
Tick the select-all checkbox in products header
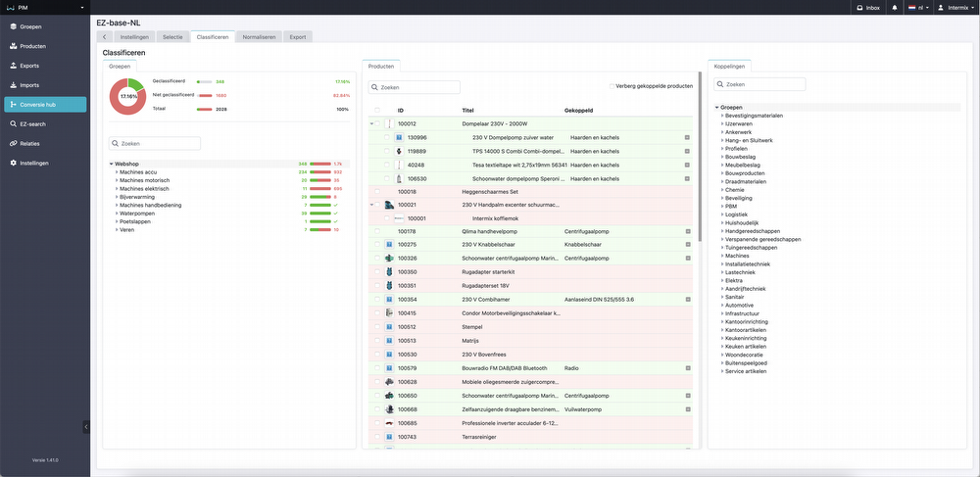377,111
